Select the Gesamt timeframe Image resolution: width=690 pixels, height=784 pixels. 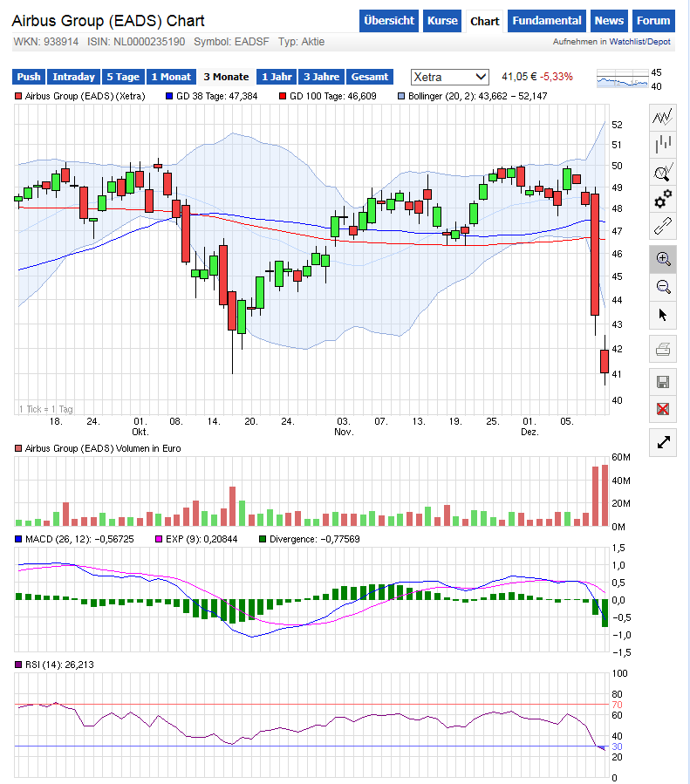click(x=370, y=77)
